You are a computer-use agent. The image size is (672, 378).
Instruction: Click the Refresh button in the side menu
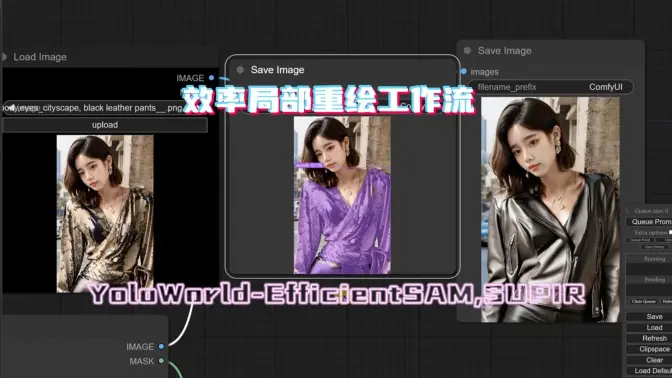tap(649, 338)
